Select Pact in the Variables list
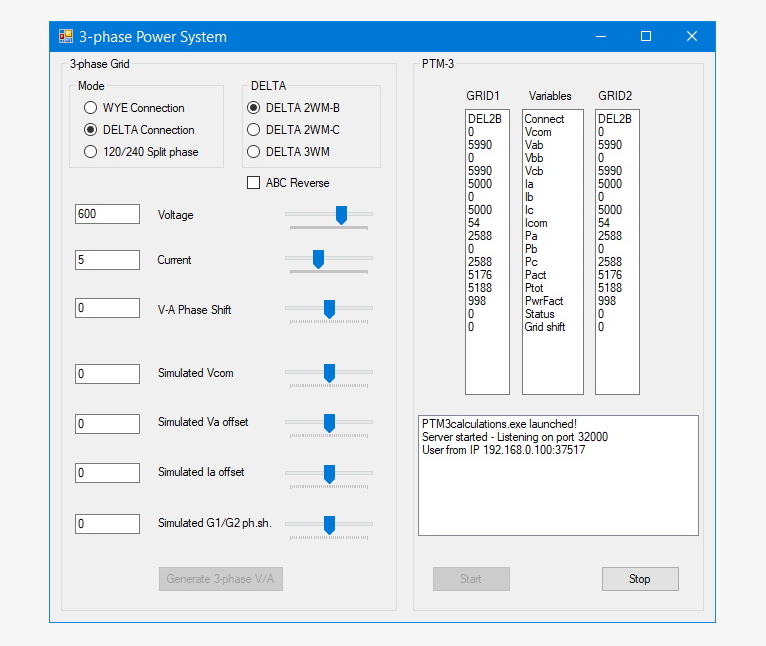Screen dimensions: 766x646 pos(535,275)
